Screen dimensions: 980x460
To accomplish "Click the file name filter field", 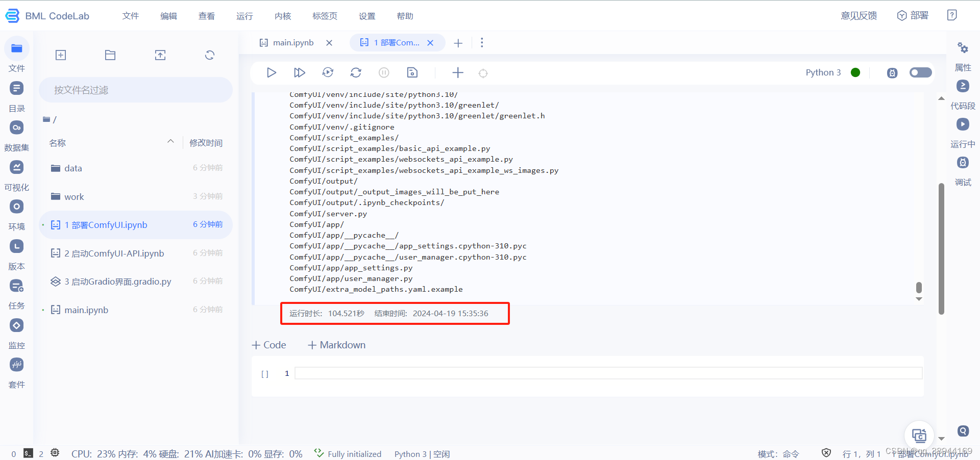I will pyautogui.click(x=136, y=90).
